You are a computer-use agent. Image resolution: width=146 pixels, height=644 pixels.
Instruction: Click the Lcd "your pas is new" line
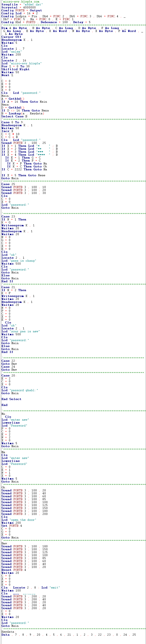(21, 331)
